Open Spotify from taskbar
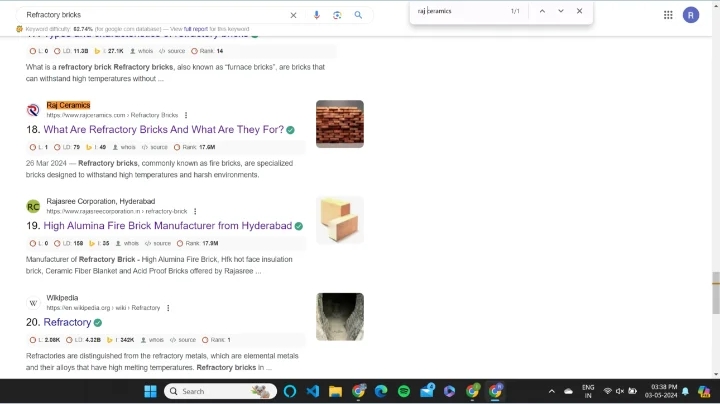 [404, 392]
